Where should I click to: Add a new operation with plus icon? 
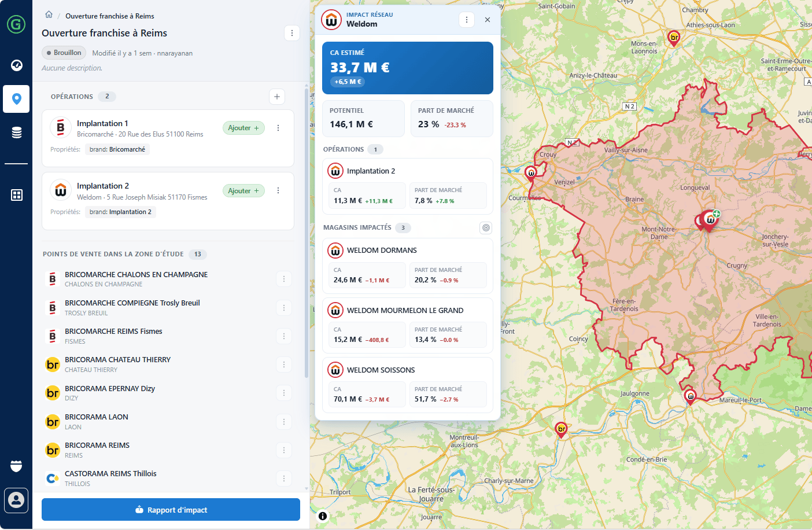[277, 97]
